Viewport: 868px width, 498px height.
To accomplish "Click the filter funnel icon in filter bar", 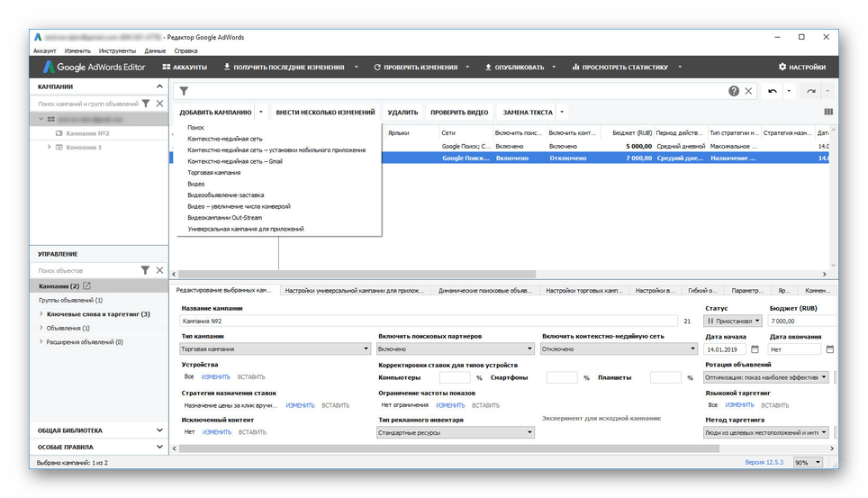I will (x=184, y=91).
